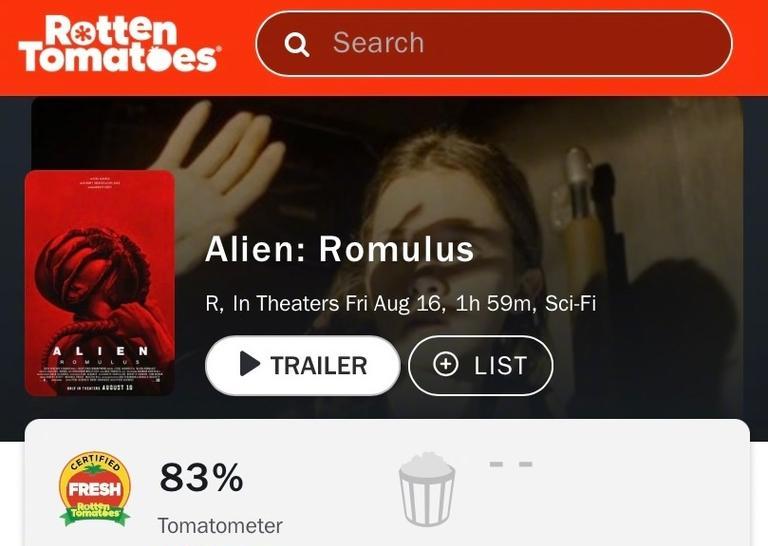Click the gray popcorn bucket icon
This screenshot has height=546, width=768.
(427, 489)
